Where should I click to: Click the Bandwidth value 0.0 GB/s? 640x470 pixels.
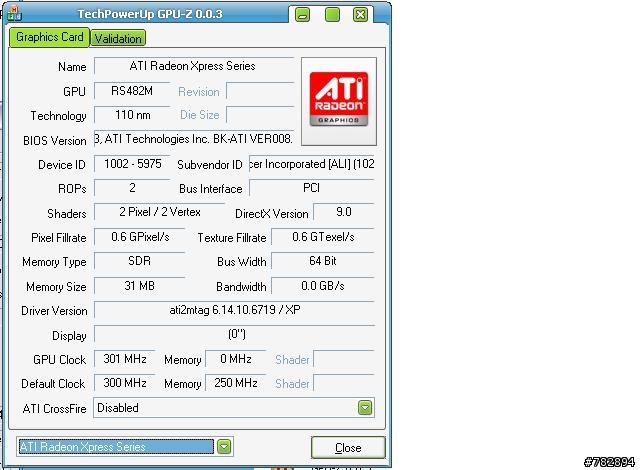point(323,286)
